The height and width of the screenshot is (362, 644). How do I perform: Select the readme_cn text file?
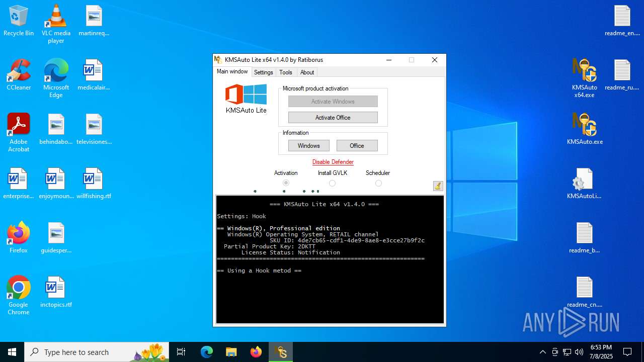click(x=585, y=293)
